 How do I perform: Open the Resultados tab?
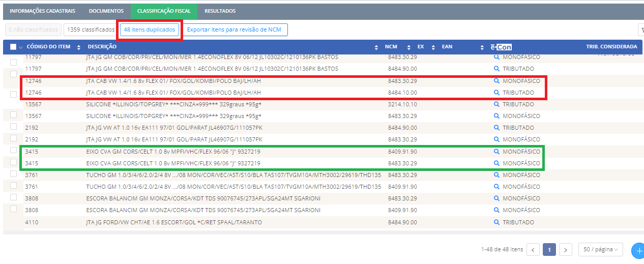click(x=220, y=11)
